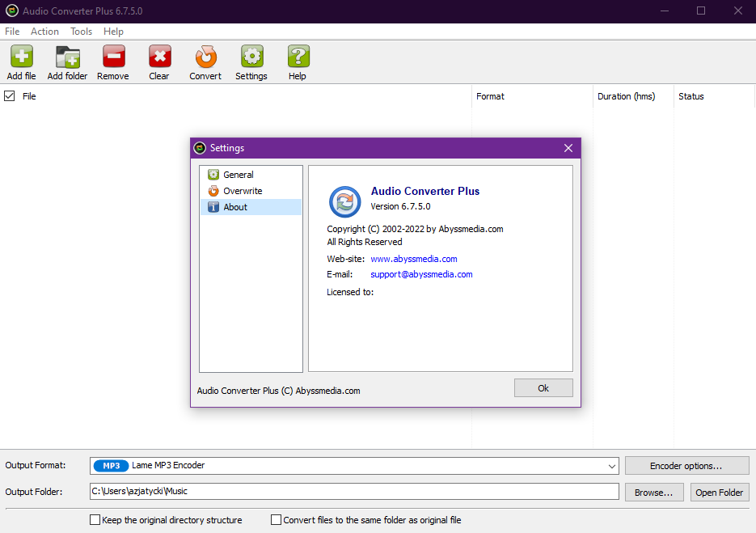This screenshot has width=756, height=533.
Task: Open the Lame MP3 Encoder format combo box
Action: pos(354,466)
